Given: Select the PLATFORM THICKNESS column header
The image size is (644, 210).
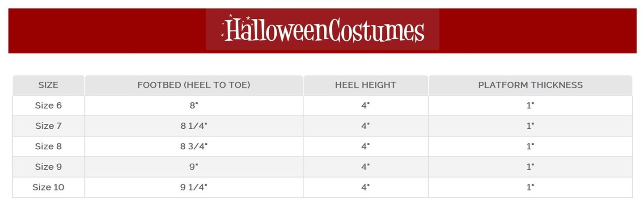Looking at the screenshot, I should click(x=530, y=85).
